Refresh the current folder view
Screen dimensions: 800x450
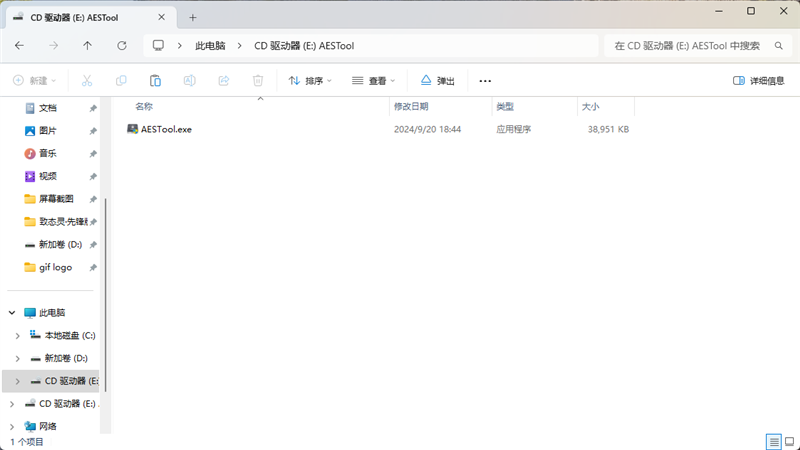pos(121,46)
